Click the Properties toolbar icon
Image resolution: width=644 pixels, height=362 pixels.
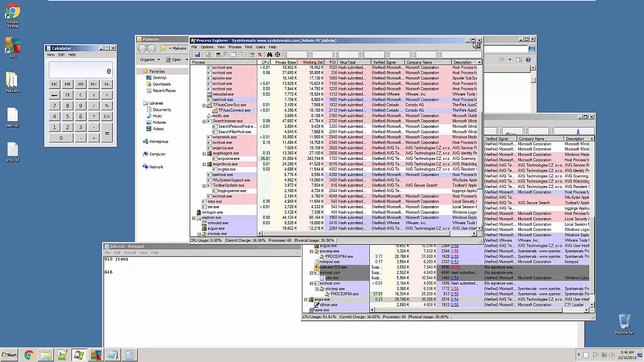(x=252, y=54)
